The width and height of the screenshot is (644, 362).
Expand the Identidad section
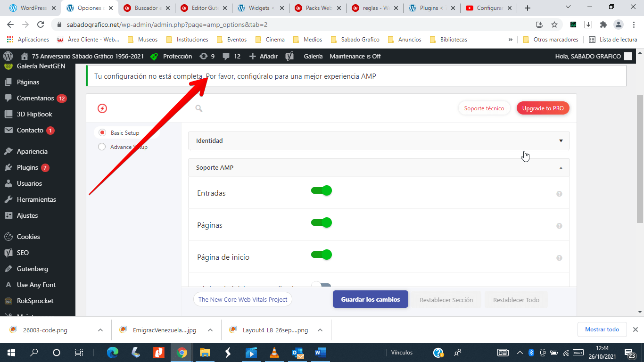coord(379,140)
